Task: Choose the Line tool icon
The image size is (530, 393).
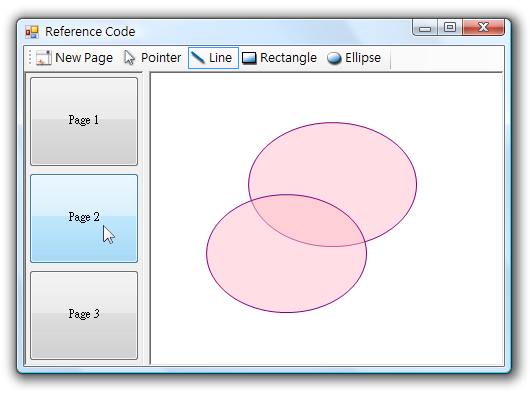Action: coord(198,58)
